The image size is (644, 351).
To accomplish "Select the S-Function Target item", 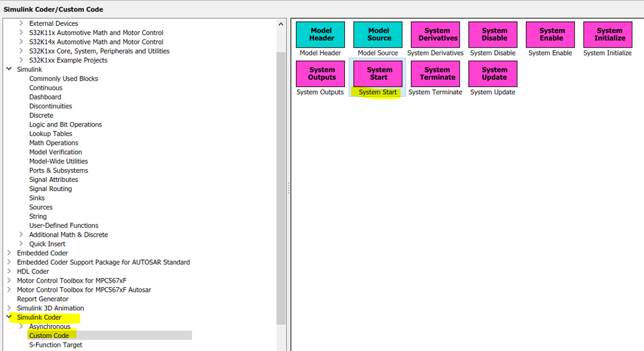I will pyautogui.click(x=55, y=345).
